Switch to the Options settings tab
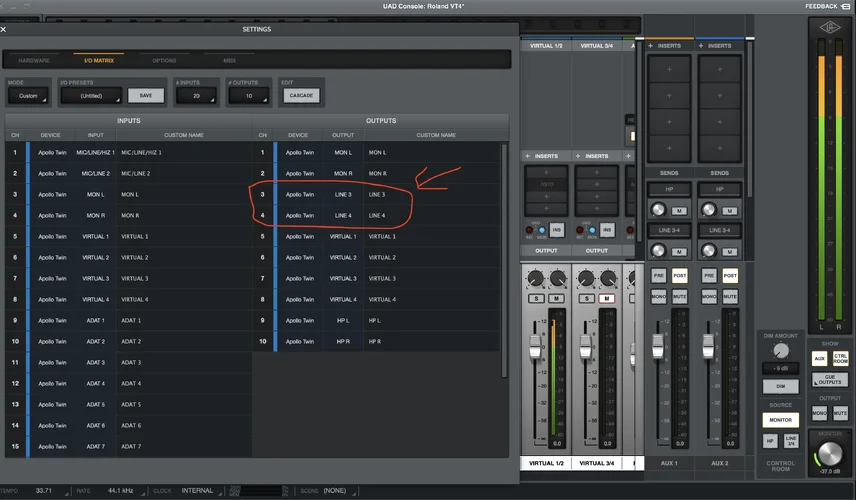 coord(164,61)
